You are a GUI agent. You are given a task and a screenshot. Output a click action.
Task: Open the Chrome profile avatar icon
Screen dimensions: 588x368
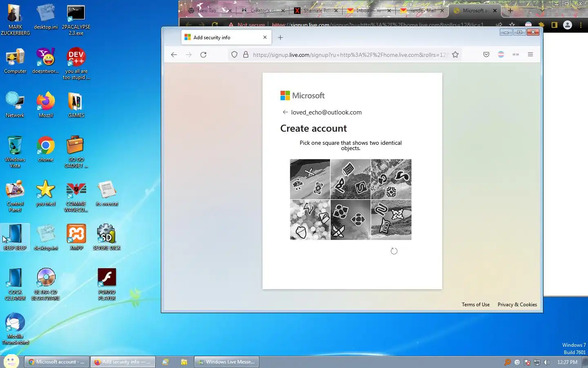click(568, 25)
